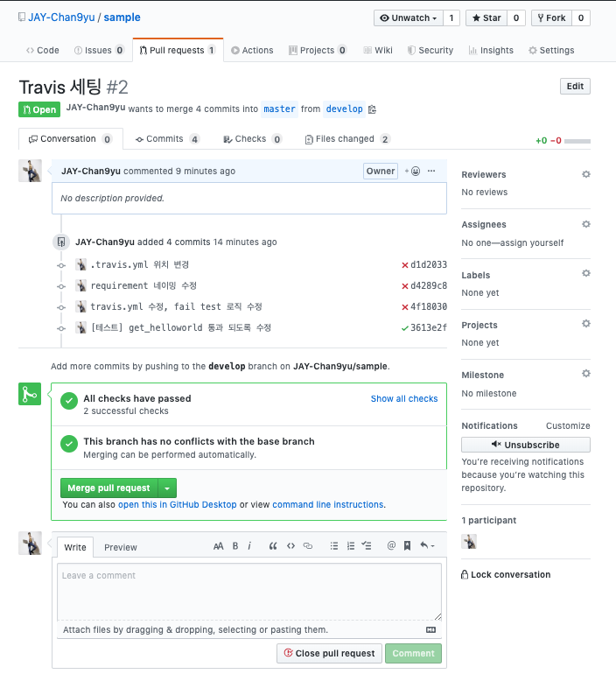
Task: Open the Wiki tab
Action: point(378,51)
